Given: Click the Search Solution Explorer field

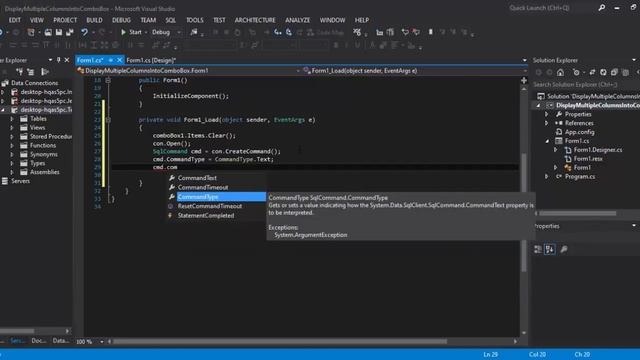Looking at the screenshot, I should (x=586, y=84).
